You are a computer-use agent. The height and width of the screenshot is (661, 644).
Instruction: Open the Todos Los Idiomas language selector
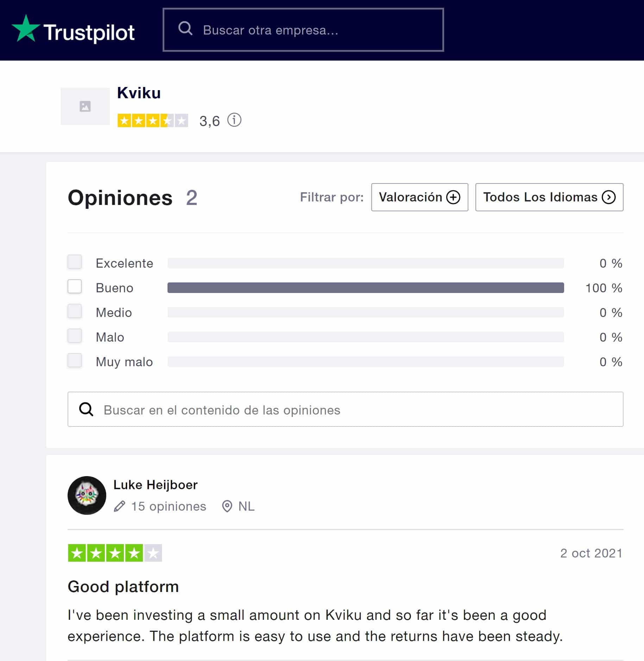click(549, 197)
